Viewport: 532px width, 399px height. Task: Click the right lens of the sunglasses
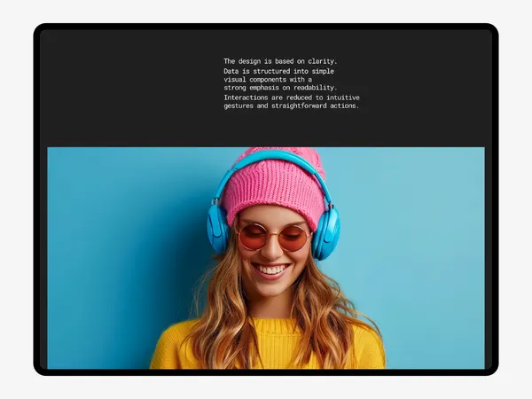pos(293,239)
